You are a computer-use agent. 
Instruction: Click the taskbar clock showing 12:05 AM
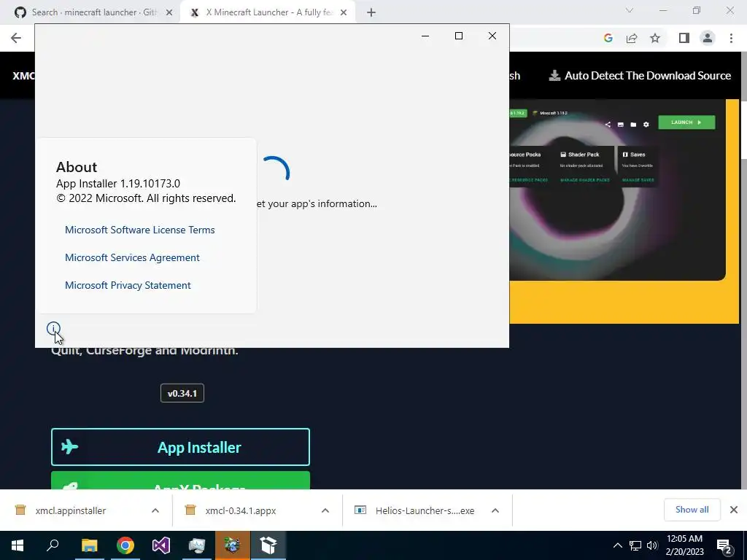tap(684, 545)
